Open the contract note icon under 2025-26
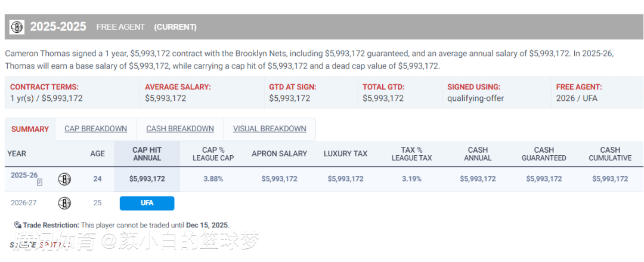Viewport: 644px width, 262px height. pos(39,182)
